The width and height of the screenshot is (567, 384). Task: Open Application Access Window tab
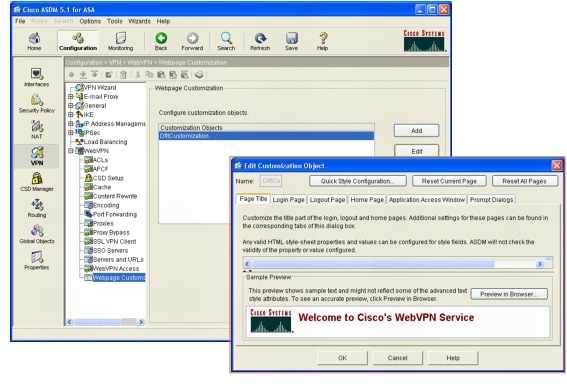427,200
